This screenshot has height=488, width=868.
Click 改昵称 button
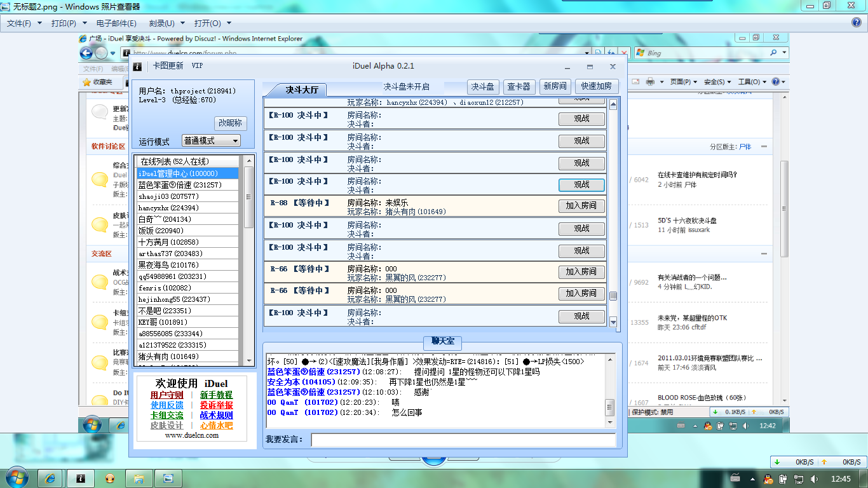coord(231,123)
